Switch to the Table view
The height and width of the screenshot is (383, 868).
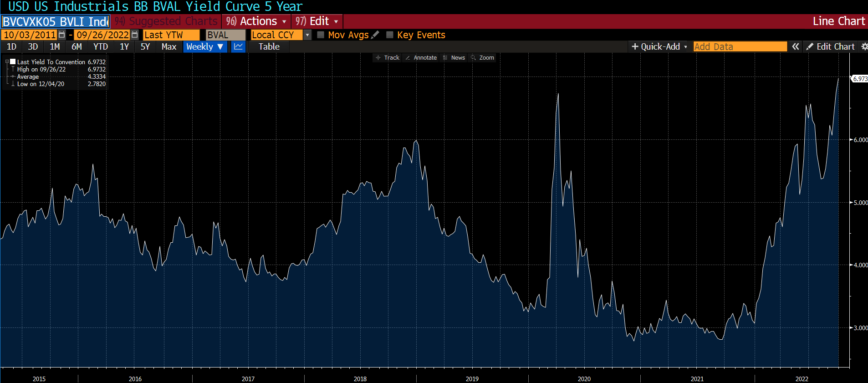[x=269, y=46]
